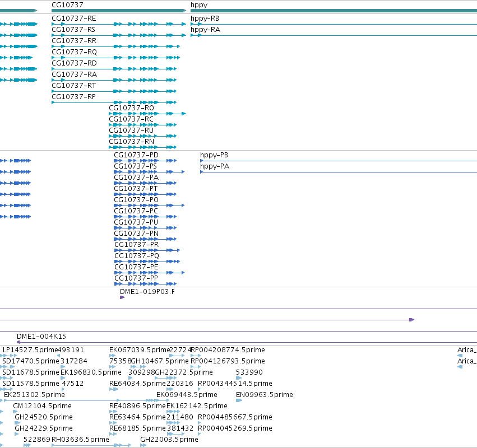Open protein CG10737-PR
Image resolution: width=477 pixels, height=448 pixels.
137,245
